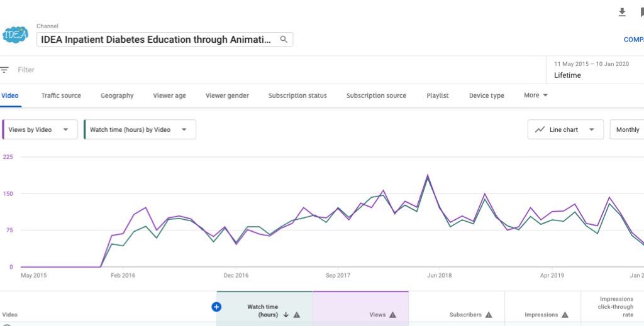Open Watch time (hours) by Video dropdown
Image resolution: width=644 pixels, height=326 pixels.
pos(140,129)
